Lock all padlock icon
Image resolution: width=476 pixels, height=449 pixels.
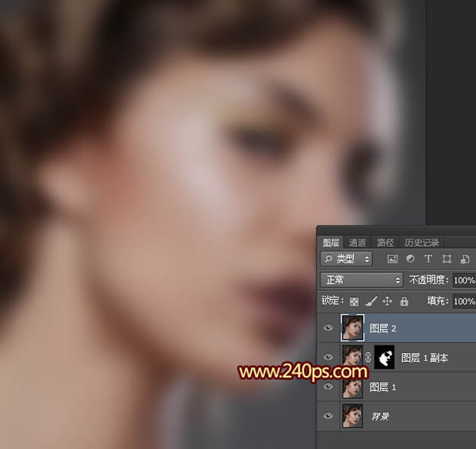(x=404, y=301)
